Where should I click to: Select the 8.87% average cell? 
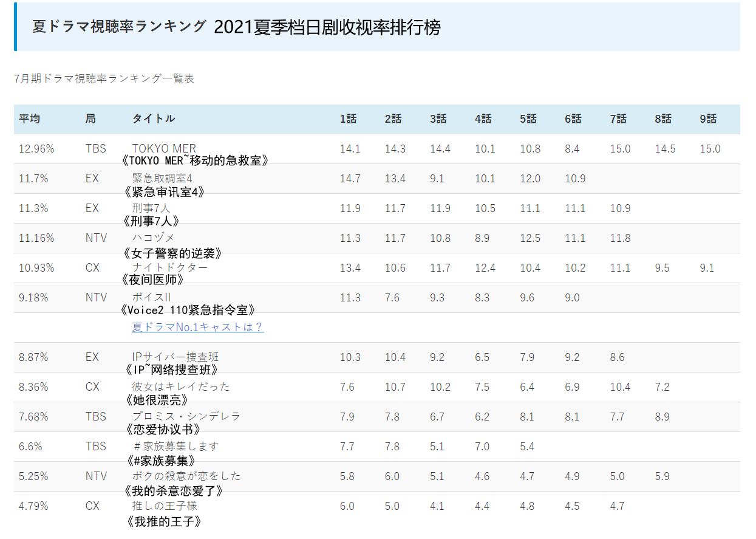(33, 357)
